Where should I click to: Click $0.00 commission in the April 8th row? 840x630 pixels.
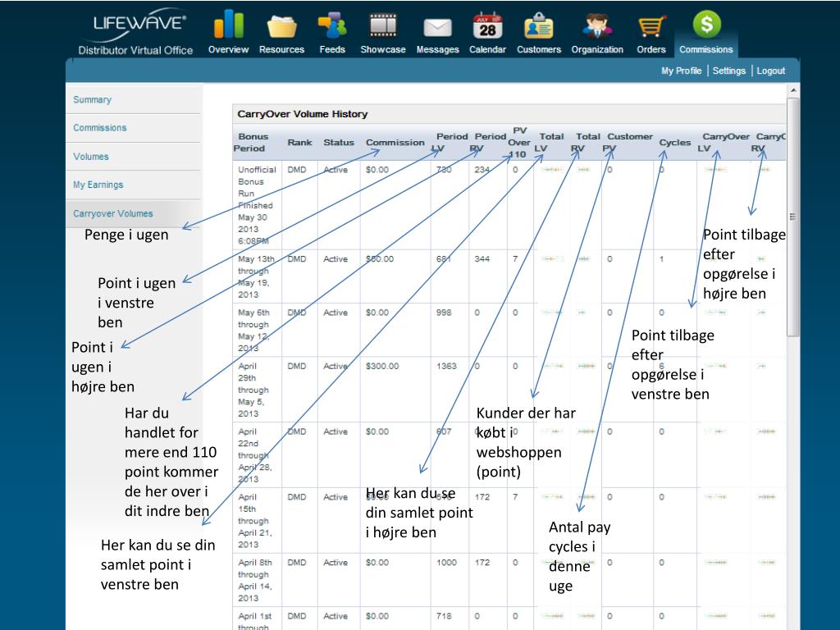point(377,563)
